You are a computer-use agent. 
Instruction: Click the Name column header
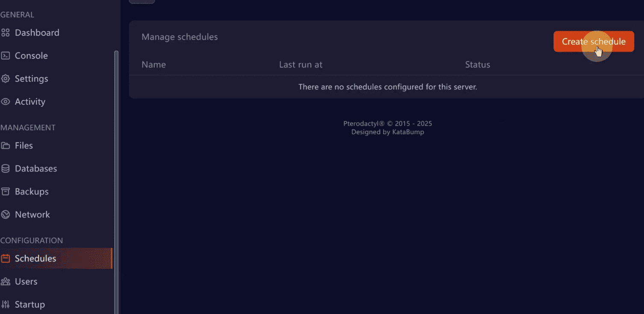click(x=153, y=65)
